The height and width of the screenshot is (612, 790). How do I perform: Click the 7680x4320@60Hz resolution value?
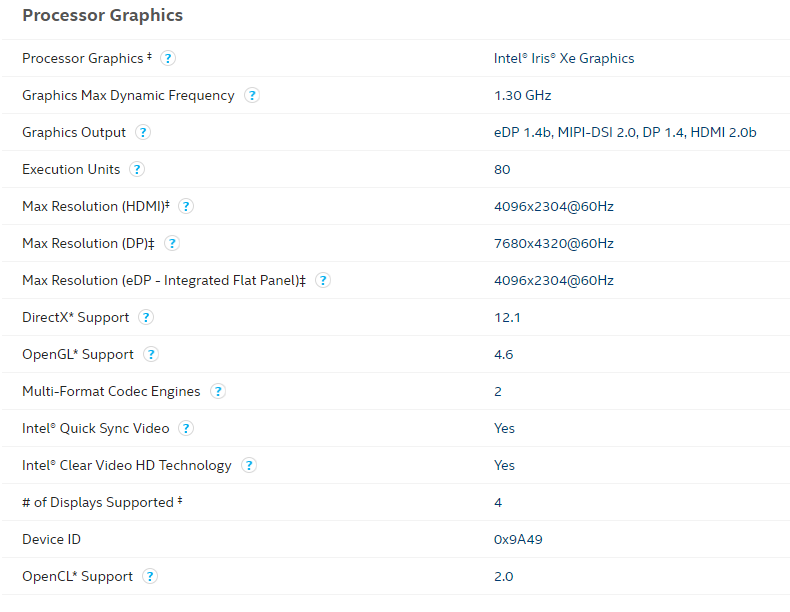(x=553, y=244)
